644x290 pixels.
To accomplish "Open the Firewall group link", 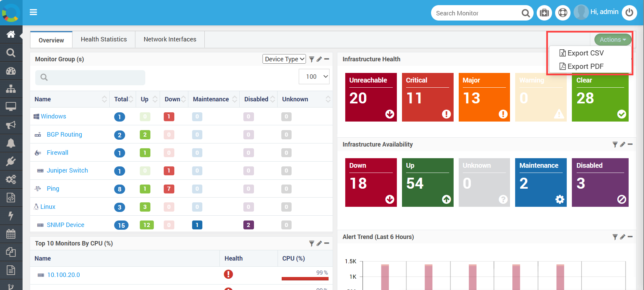I will point(57,153).
